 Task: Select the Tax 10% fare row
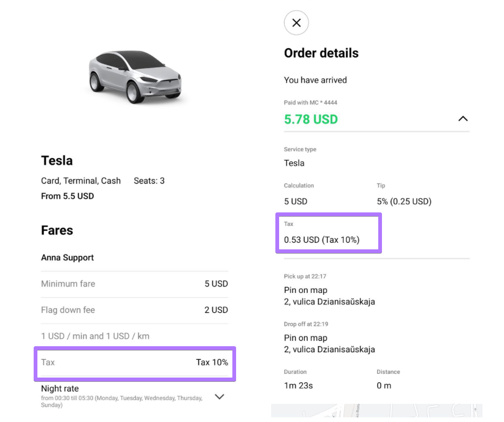coord(135,363)
